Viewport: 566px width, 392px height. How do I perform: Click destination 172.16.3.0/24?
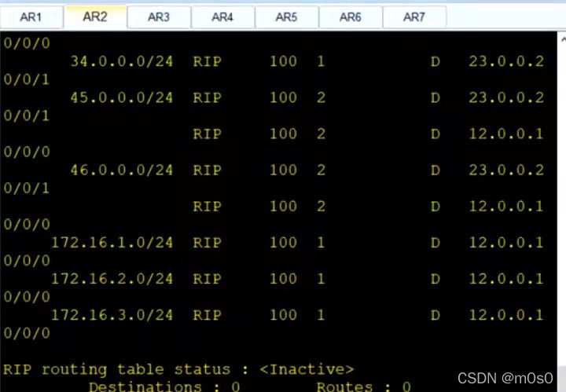pos(112,315)
